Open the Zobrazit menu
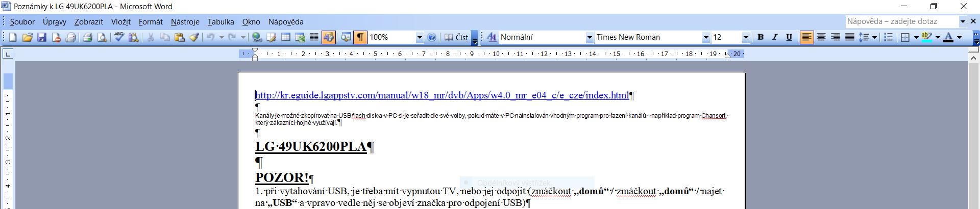Screen dimensions: 980x209 click(89, 22)
